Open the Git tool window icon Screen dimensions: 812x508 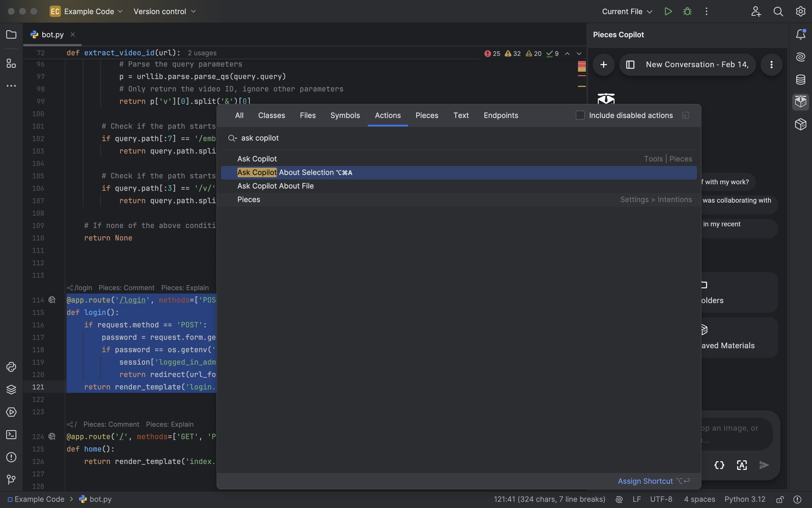pyautogui.click(x=11, y=480)
